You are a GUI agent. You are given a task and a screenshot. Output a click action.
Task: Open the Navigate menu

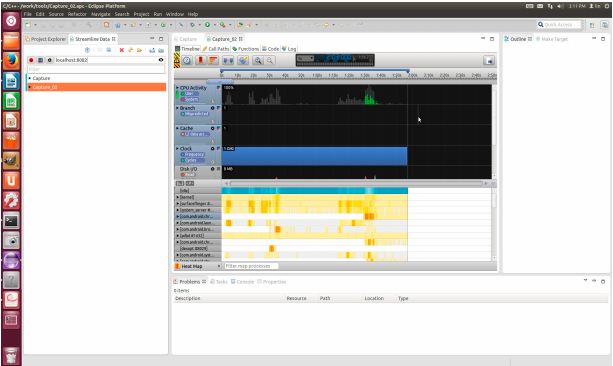[100, 14]
